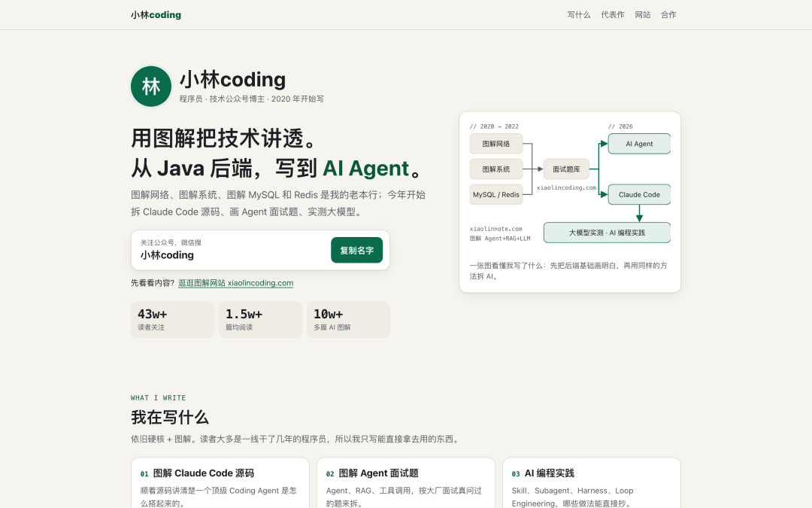Click the 小林coding name in the 关注公众号 box
Image resolution: width=812 pixels, height=508 pixels.
click(x=167, y=255)
